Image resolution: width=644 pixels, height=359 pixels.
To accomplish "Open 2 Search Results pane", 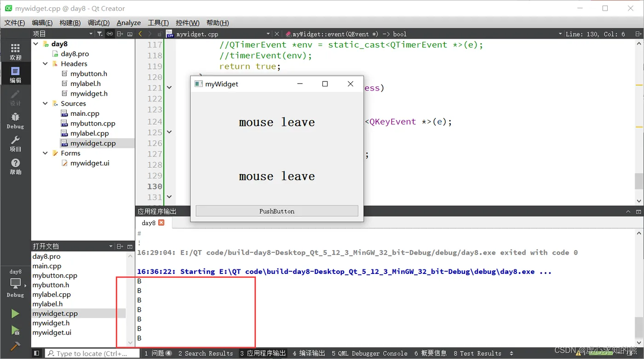I will pyautogui.click(x=206, y=353).
